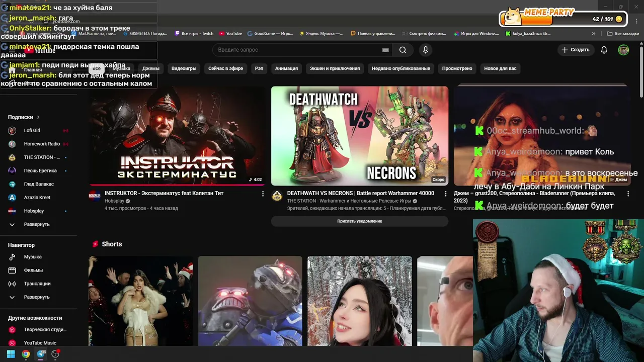Viewport: 644px width, 362px height.
Task: Play INSTRUKTOR Экстерминатус thumbnail
Action: click(x=177, y=136)
